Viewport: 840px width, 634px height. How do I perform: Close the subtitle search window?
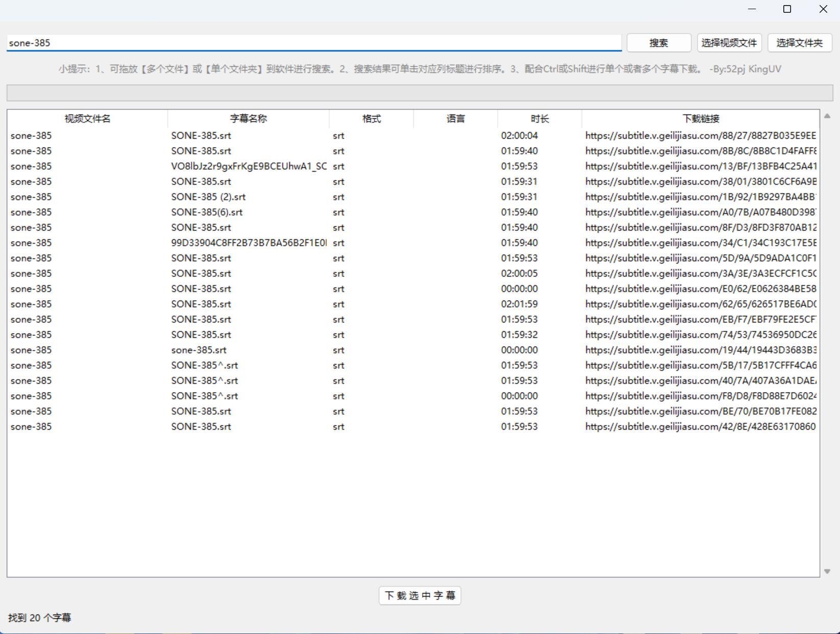[x=823, y=9]
